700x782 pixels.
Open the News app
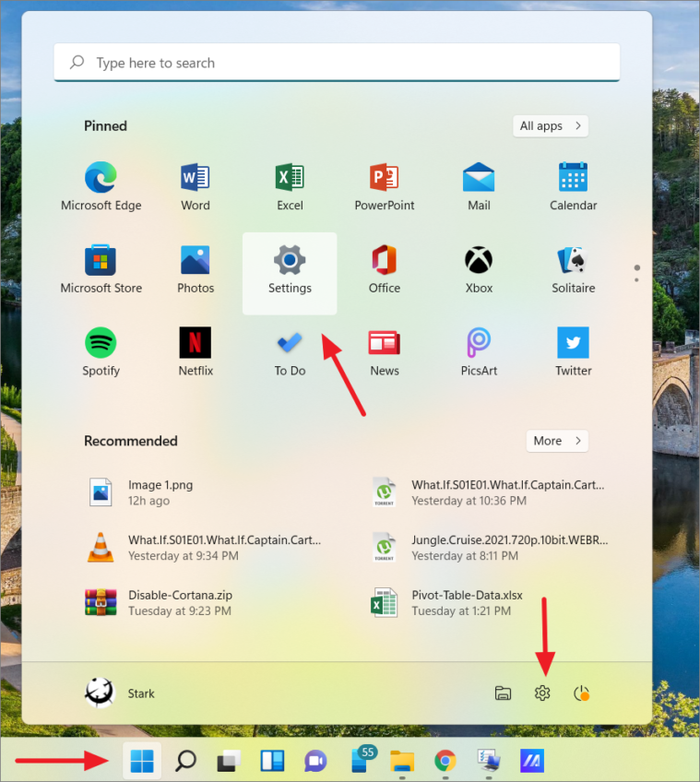pyautogui.click(x=385, y=352)
